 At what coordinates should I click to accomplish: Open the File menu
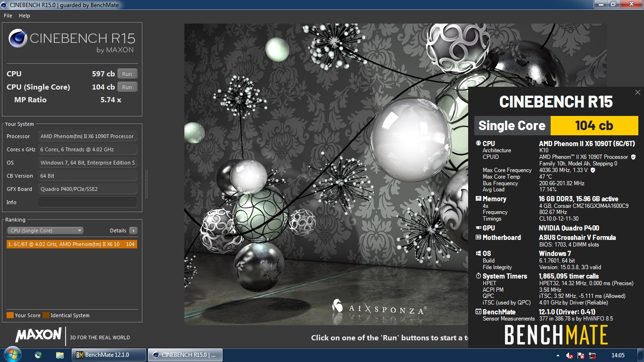[8, 16]
